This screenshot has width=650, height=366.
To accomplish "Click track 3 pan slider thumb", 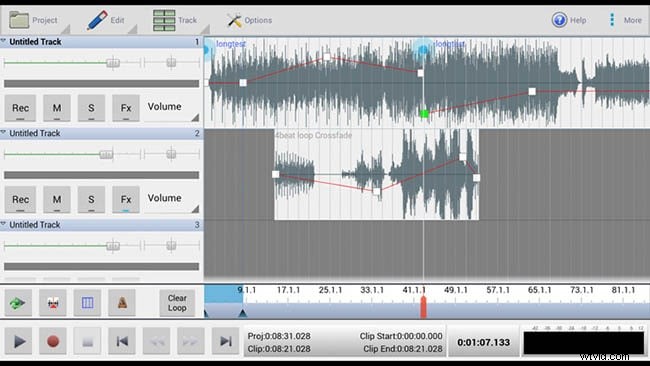I will tap(171, 246).
